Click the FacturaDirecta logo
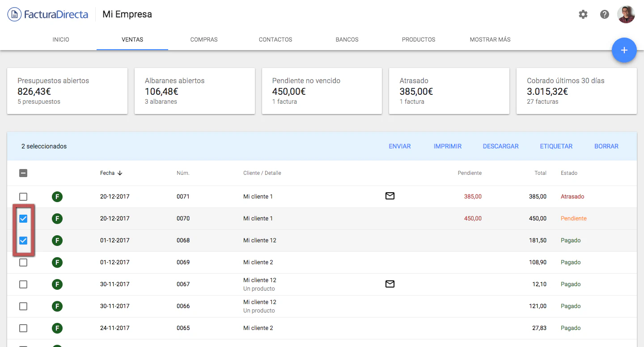644x347 pixels. [48, 14]
